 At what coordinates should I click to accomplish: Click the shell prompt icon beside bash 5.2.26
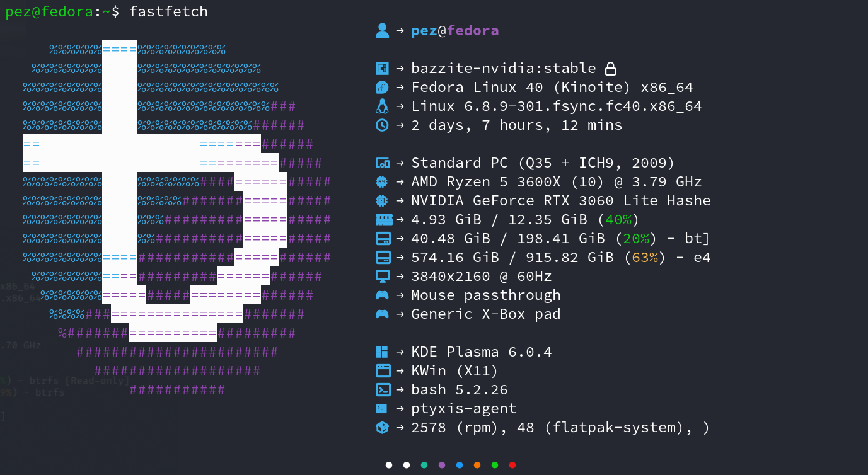tap(383, 389)
